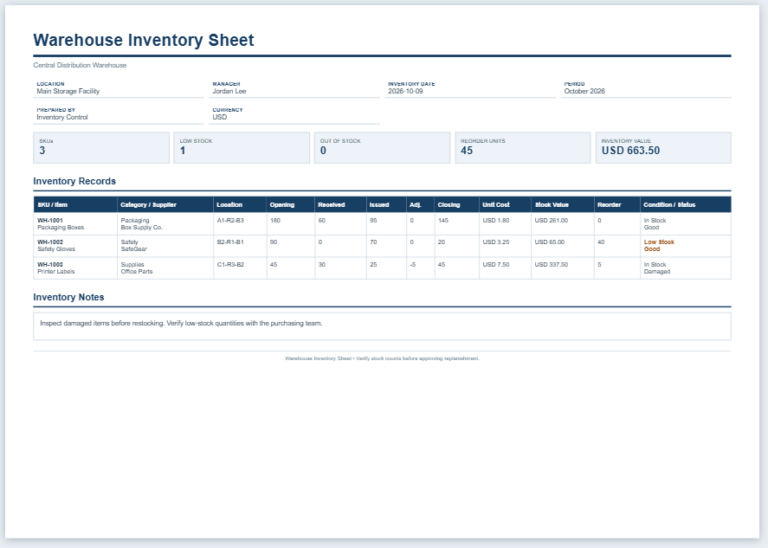Viewport: 768px width, 548px height.
Task: Click issued quantity 25
Action: [373, 264]
